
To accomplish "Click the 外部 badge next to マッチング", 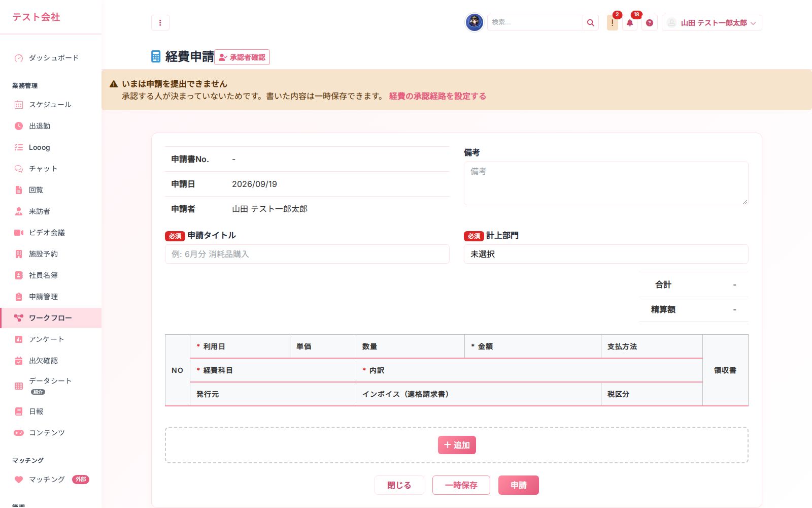I will point(80,480).
